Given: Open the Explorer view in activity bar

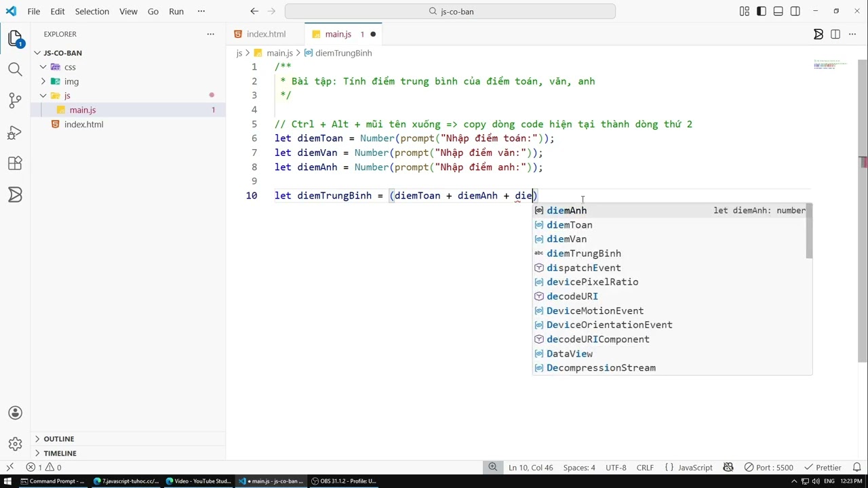Looking at the screenshot, I should (x=15, y=39).
